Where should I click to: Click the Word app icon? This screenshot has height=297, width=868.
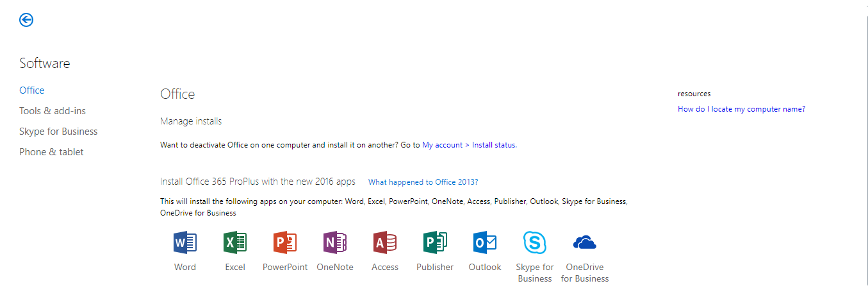coord(185,242)
